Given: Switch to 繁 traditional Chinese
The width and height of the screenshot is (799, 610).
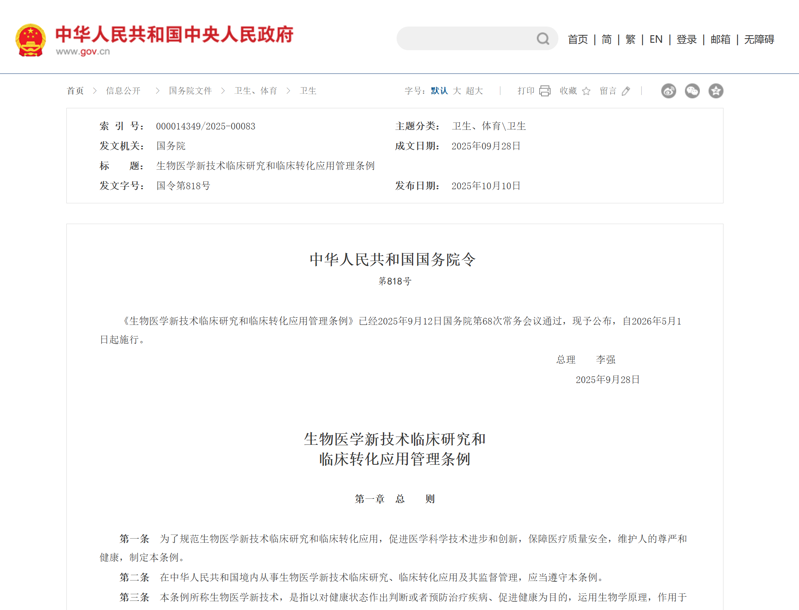Looking at the screenshot, I should (x=630, y=40).
